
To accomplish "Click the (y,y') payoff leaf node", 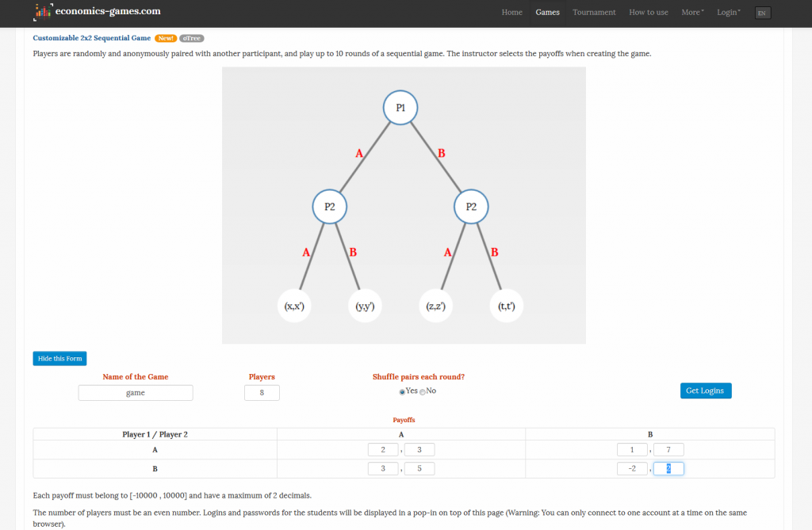I will (365, 306).
